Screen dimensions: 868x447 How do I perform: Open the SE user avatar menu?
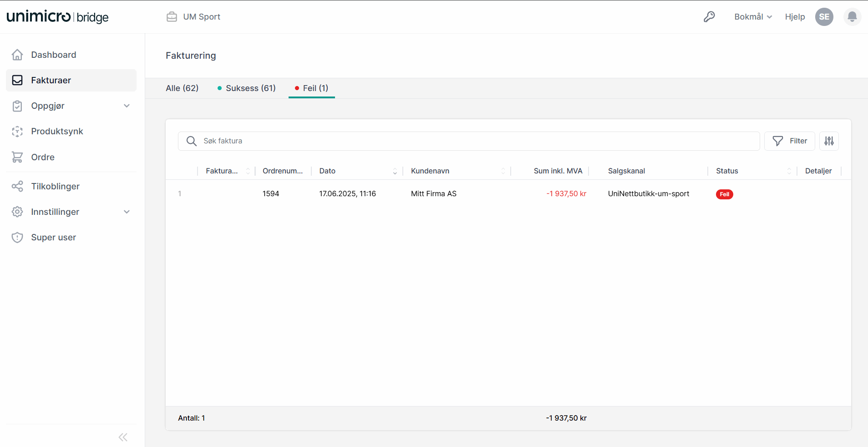824,17
